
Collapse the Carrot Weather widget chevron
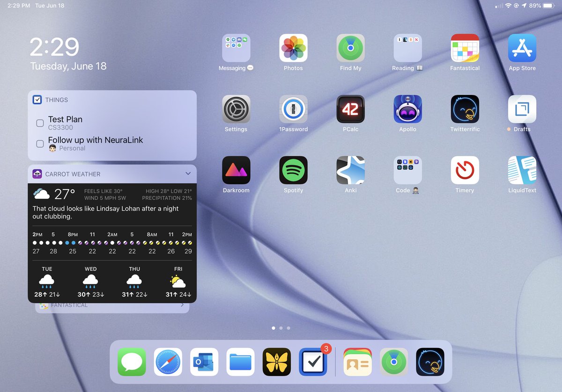tap(188, 174)
